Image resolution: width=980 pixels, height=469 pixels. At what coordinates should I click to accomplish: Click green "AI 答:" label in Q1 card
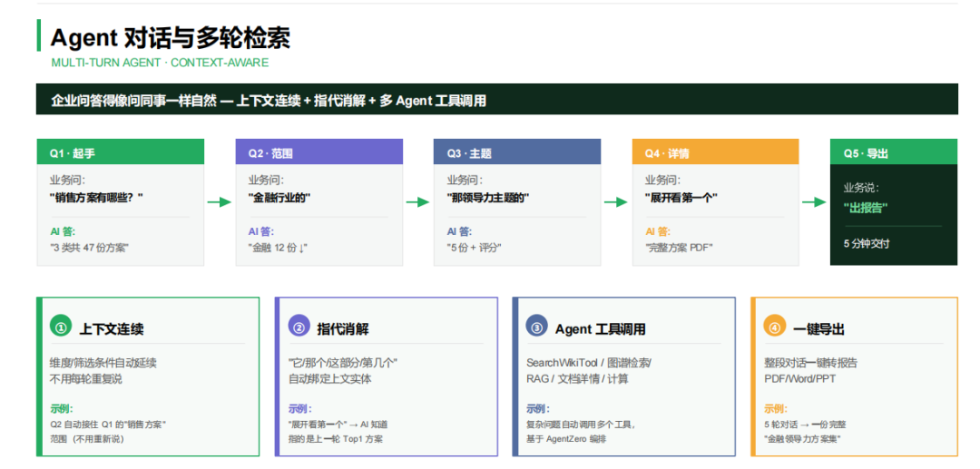[x=63, y=231]
